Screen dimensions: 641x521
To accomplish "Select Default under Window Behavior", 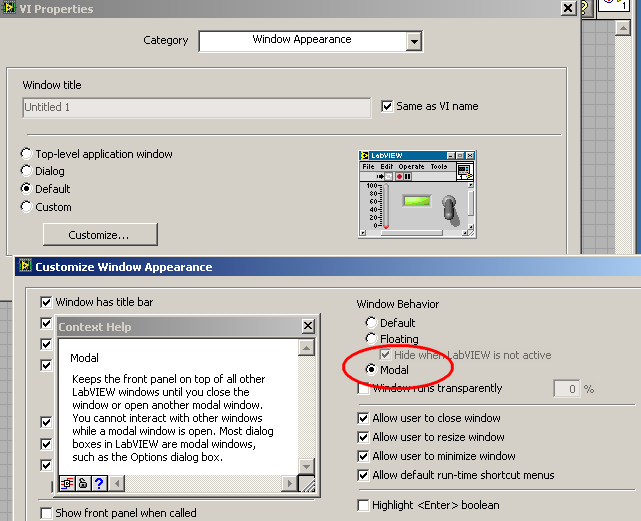I will (x=371, y=323).
